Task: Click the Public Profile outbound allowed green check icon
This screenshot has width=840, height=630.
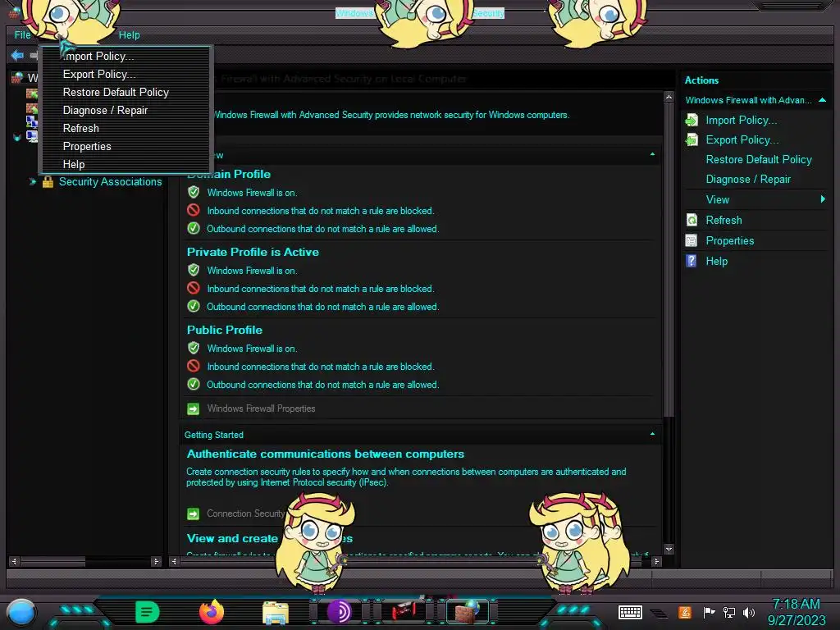Action: [x=194, y=384]
